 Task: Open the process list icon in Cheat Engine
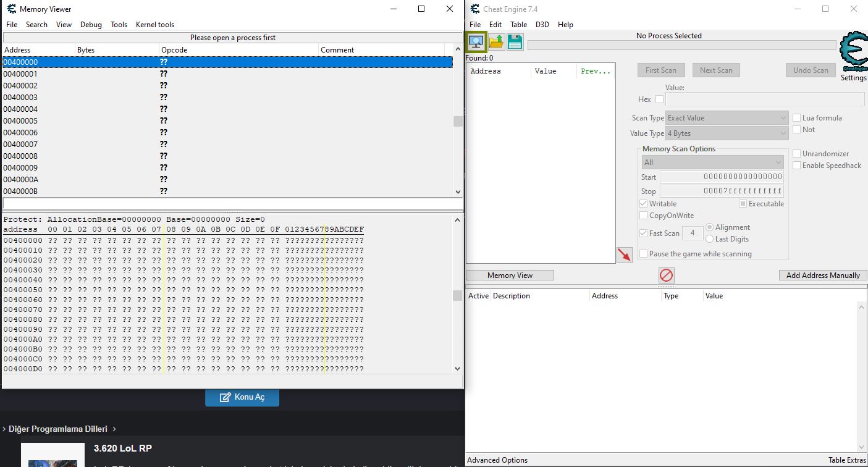click(x=476, y=42)
